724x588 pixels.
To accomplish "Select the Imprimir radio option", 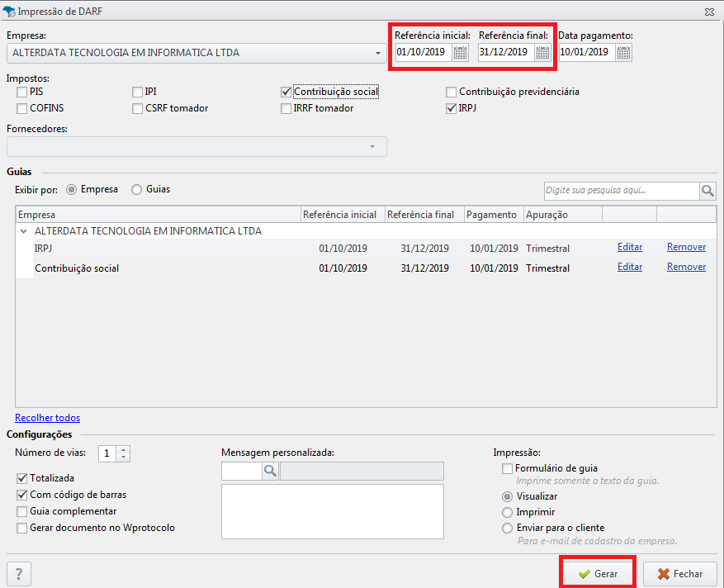I will 507,512.
